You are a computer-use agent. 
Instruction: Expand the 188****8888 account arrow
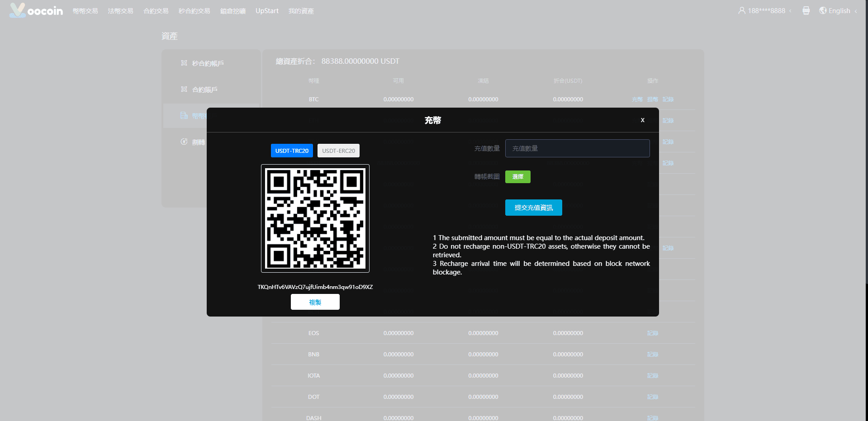790,11
